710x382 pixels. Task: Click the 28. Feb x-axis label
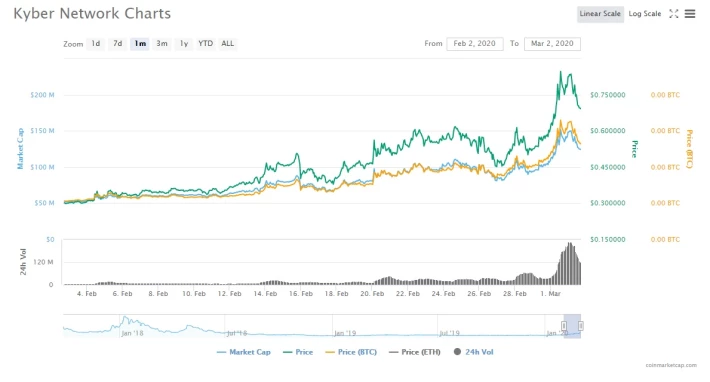[x=514, y=294]
